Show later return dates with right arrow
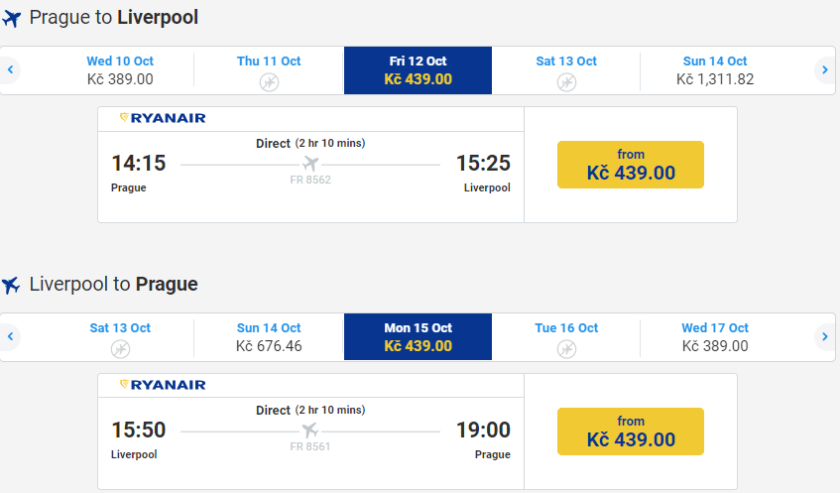The image size is (840, 493). [x=824, y=337]
